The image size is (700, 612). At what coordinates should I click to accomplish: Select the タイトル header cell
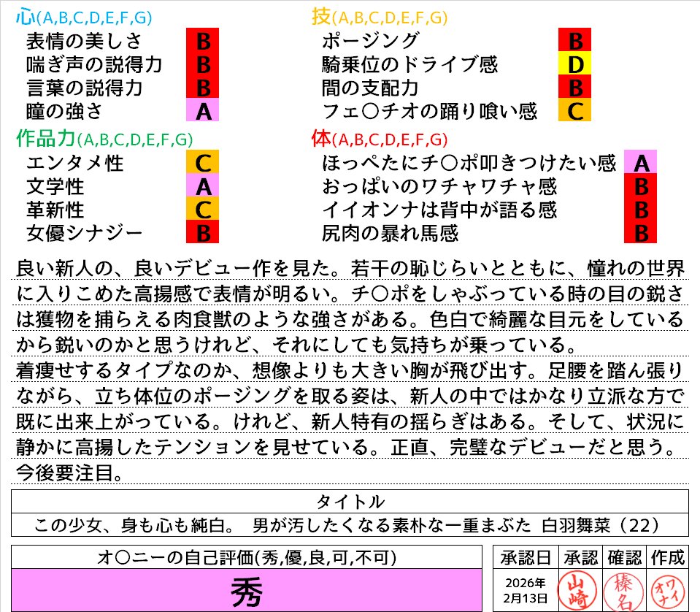coord(350,502)
